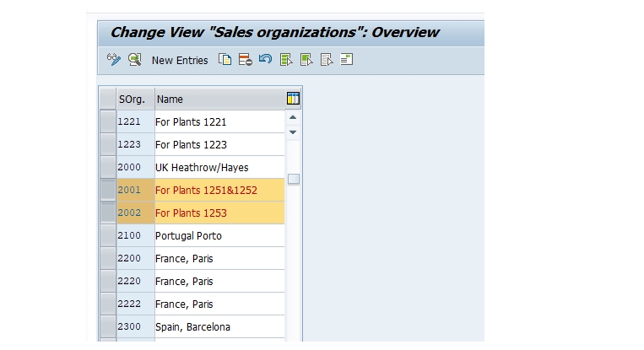Open the table column settings icon
The image size is (644, 350).
tap(293, 99)
